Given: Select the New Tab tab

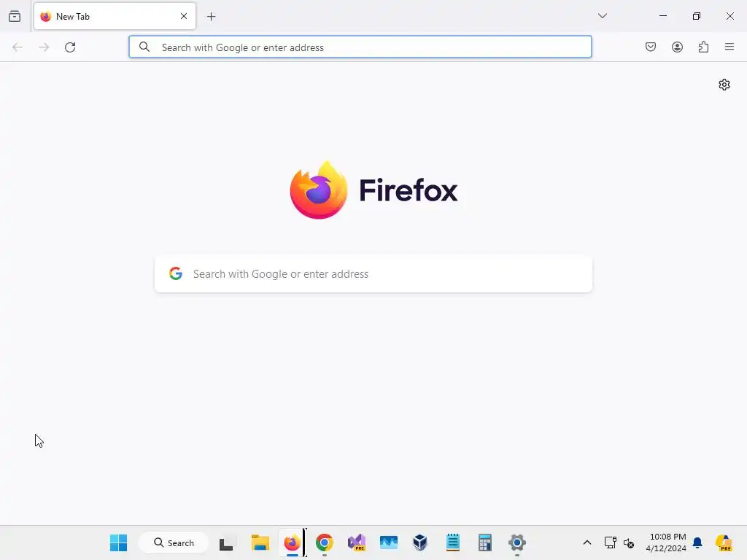Looking at the screenshot, I should pos(115,16).
